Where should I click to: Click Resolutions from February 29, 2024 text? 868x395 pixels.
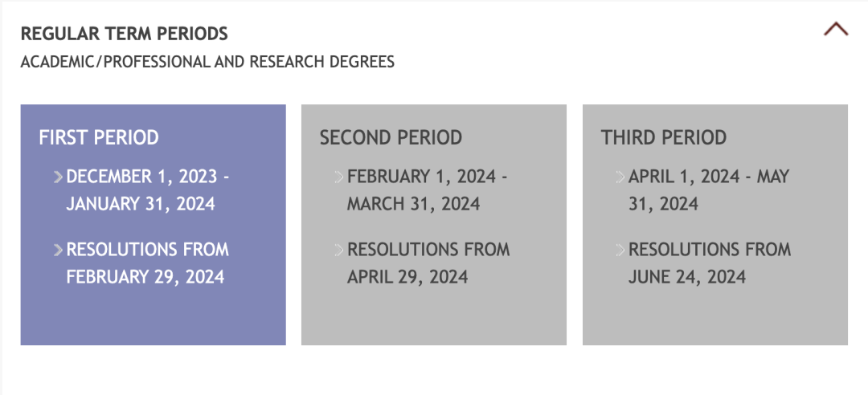point(147,263)
